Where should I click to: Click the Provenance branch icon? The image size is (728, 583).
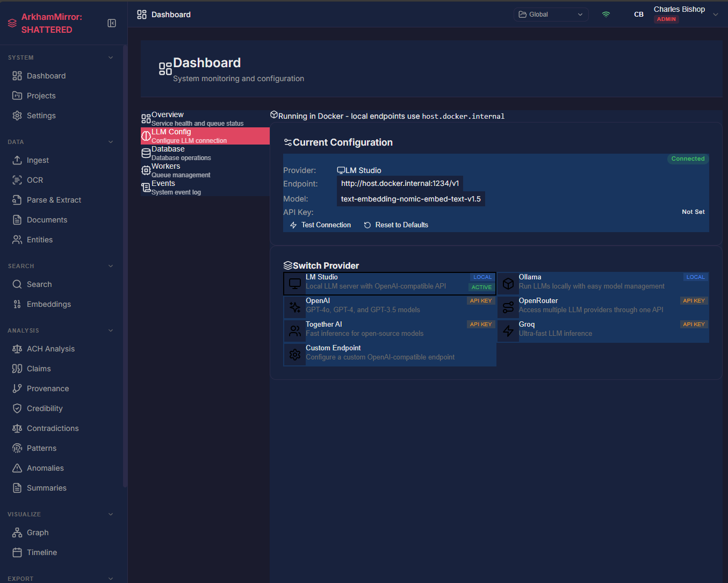point(17,388)
